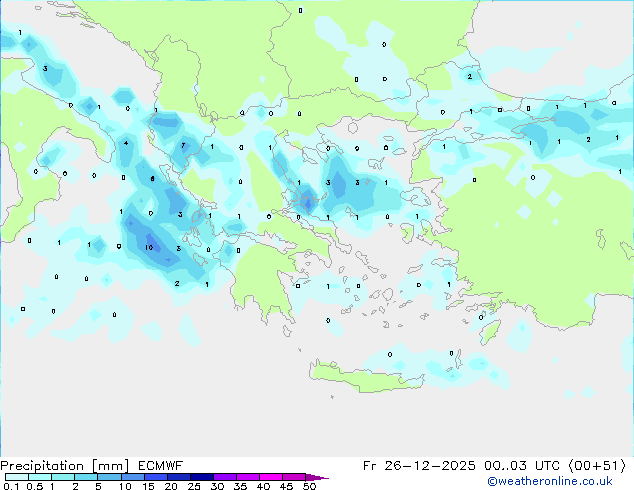The width and height of the screenshot is (634, 490).
Task: Select the '30' legend label
Action: (217, 486)
